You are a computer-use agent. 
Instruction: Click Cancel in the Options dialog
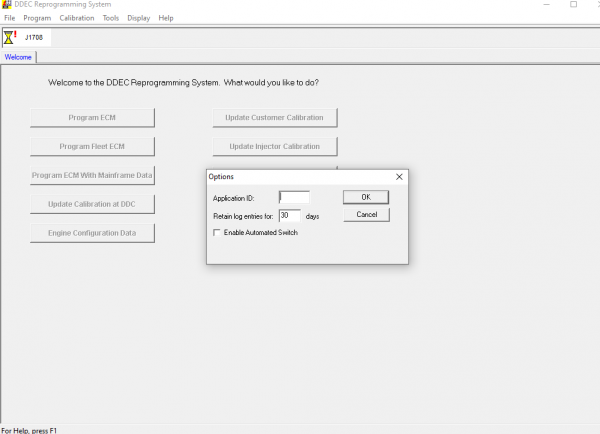pos(367,215)
